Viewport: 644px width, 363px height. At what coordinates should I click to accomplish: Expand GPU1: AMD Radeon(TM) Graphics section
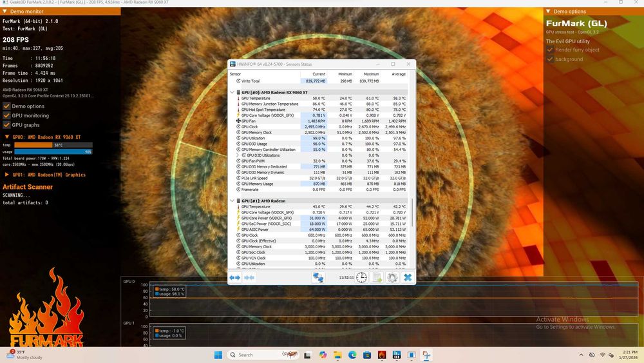coord(7,175)
